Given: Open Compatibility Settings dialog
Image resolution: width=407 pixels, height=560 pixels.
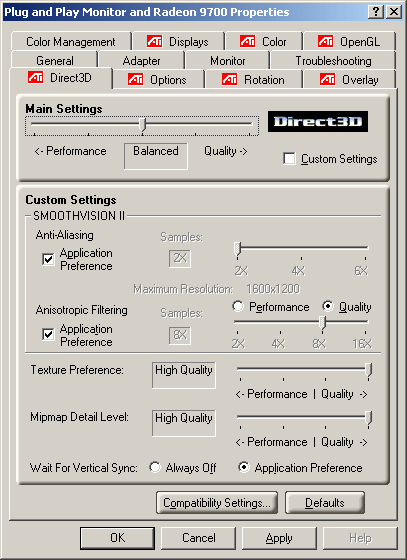Looking at the screenshot, I should pos(217,503).
